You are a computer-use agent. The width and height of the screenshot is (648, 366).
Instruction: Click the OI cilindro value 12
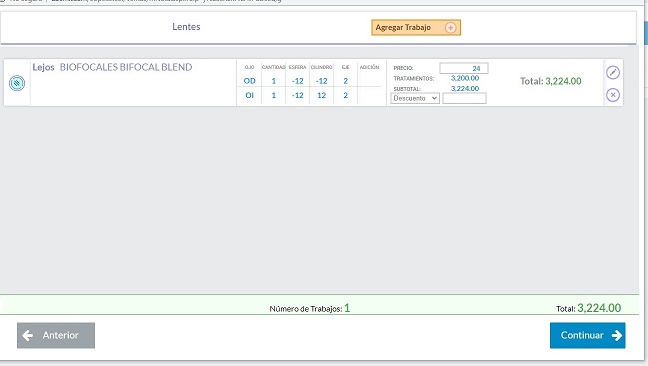pyautogui.click(x=322, y=95)
